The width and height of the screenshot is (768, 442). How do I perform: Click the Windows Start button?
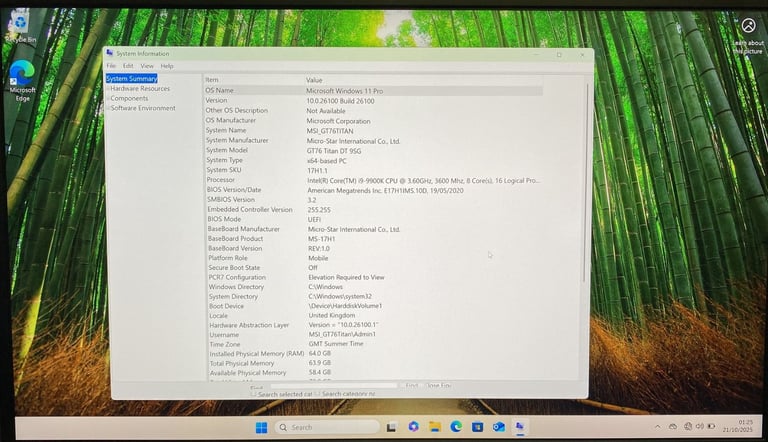coord(262,427)
